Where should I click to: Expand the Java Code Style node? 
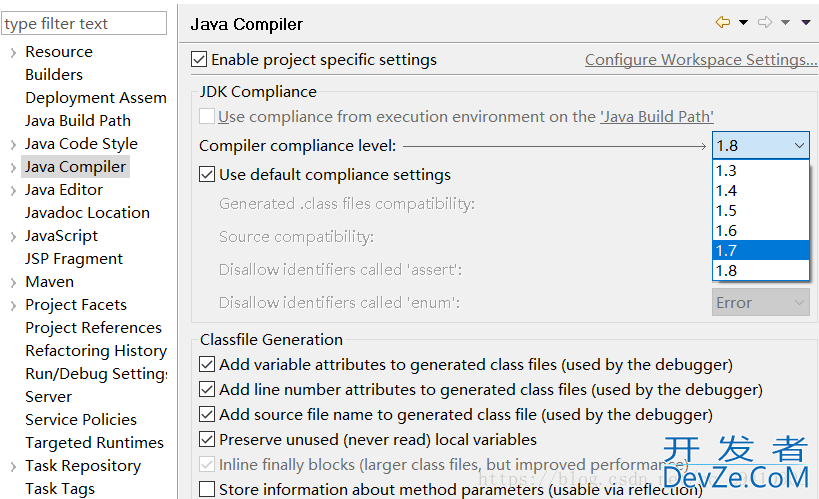14,144
